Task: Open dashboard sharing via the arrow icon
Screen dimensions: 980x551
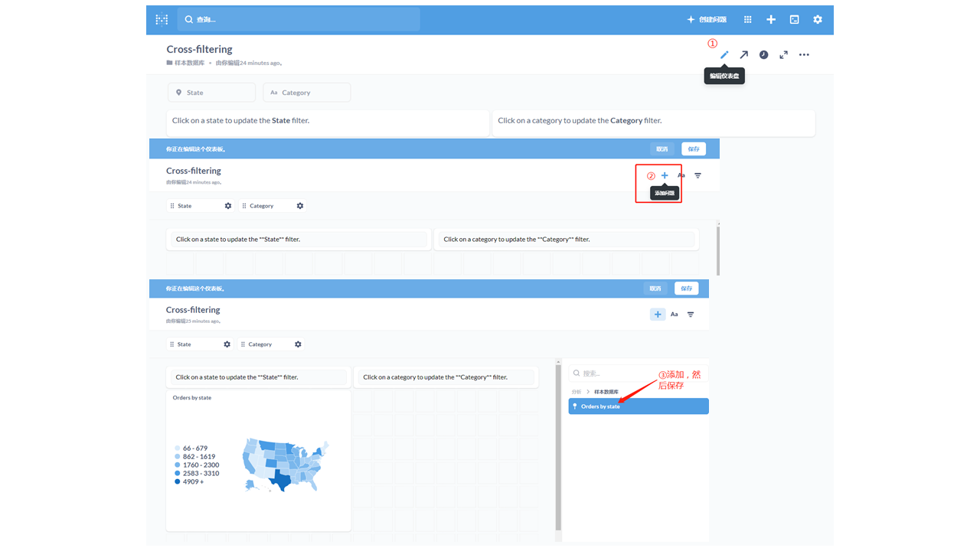Action: pos(743,54)
